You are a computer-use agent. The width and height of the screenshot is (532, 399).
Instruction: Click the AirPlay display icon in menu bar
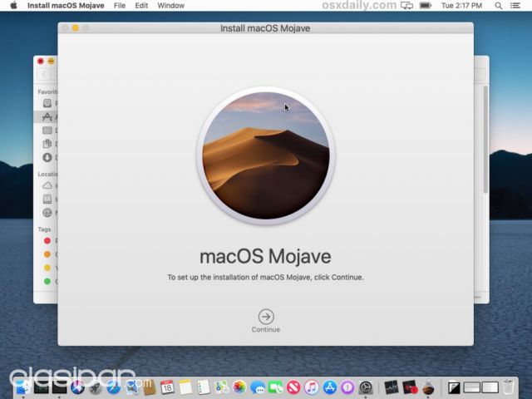pos(406,6)
